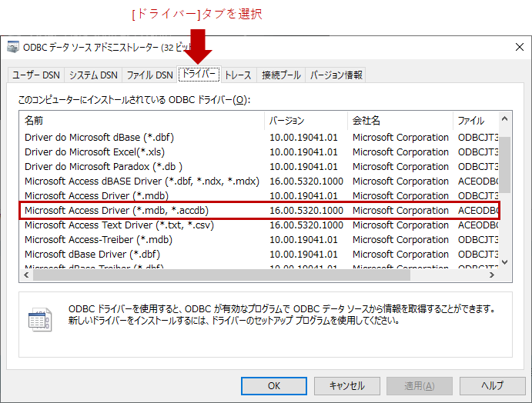Select Microsoft Access Driver (*.mdb) row
Image resolution: width=532 pixels, height=403 pixels.
coord(259,195)
